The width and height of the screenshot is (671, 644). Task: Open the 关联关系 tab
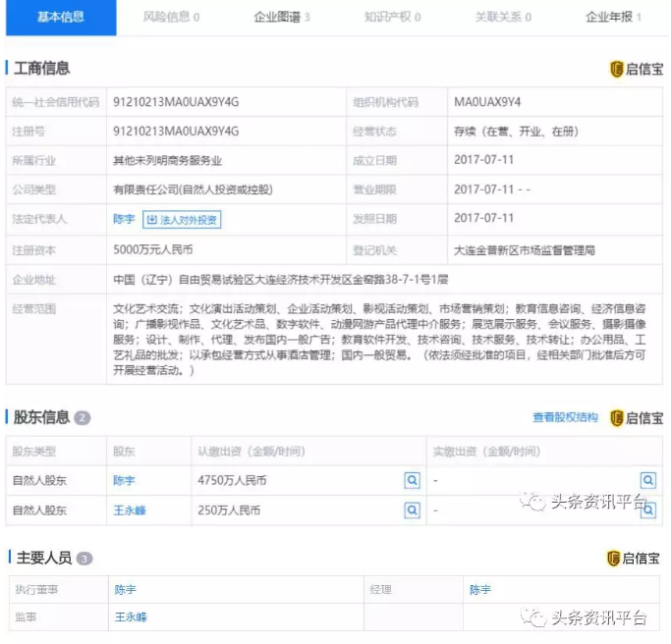503,17
